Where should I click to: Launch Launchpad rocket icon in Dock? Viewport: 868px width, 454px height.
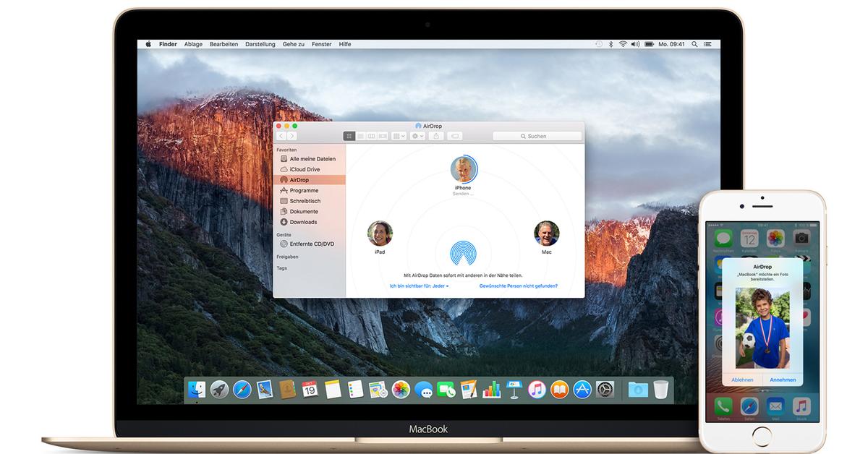point(219,390)
